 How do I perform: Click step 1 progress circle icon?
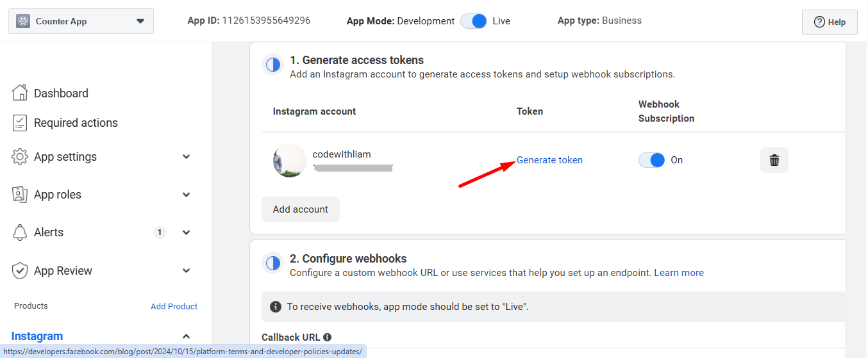pos(273,65)
